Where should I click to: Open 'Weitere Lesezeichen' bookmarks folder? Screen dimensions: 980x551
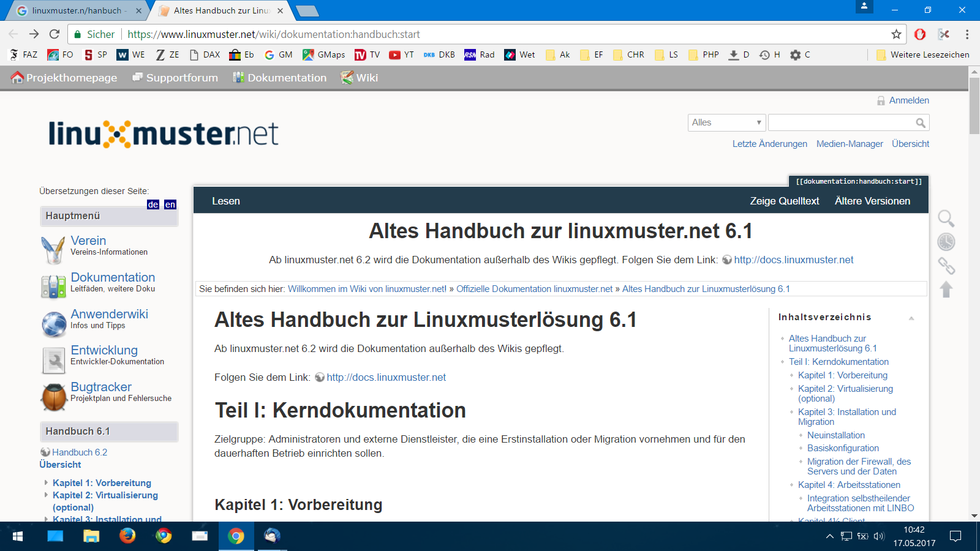click(923, 54)
